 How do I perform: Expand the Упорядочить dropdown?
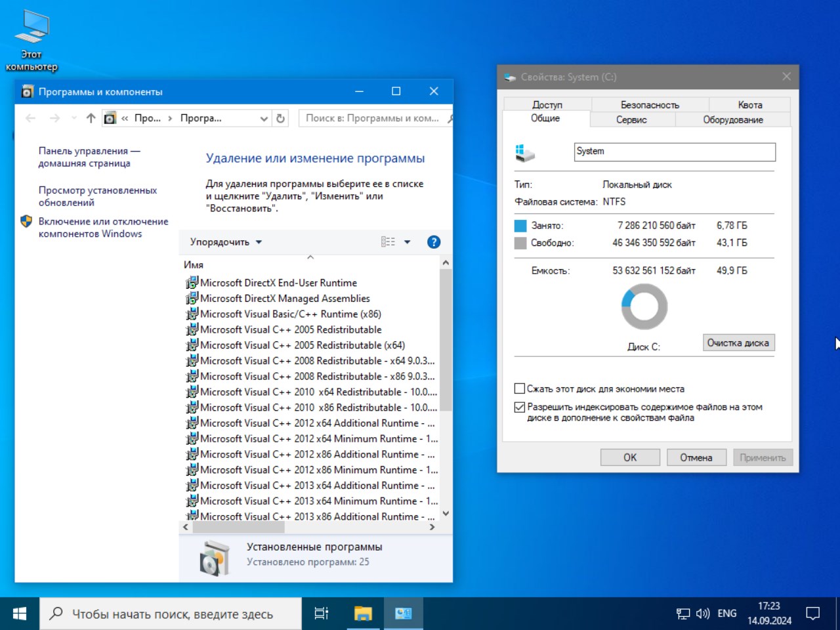click(226, 242)
